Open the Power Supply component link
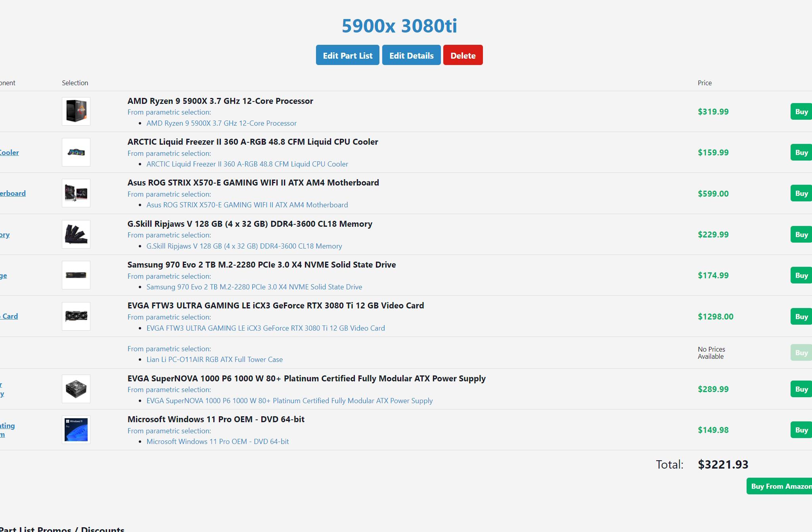Viewport: 812px width, 532px height. [x=2, y=389]
